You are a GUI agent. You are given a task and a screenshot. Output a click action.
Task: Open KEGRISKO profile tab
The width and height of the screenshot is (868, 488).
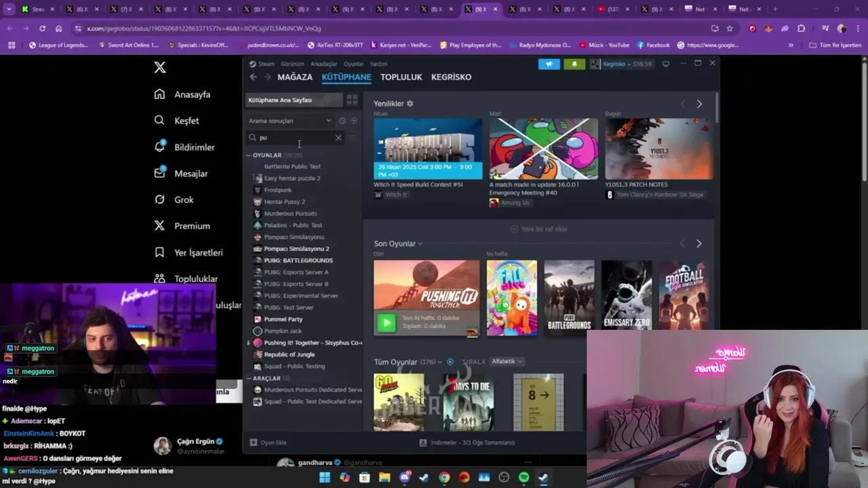coord(452,77)
